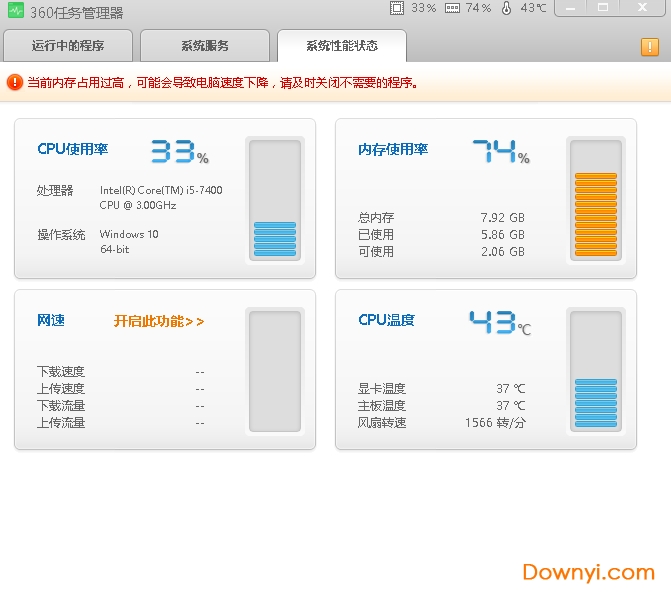Click the 33% CPU usage reading
This screenshot has width=671, height=596.
179,151
